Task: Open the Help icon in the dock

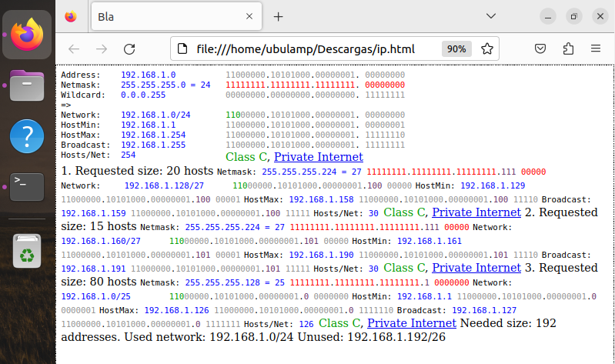Action: click(x=27, y=136)
